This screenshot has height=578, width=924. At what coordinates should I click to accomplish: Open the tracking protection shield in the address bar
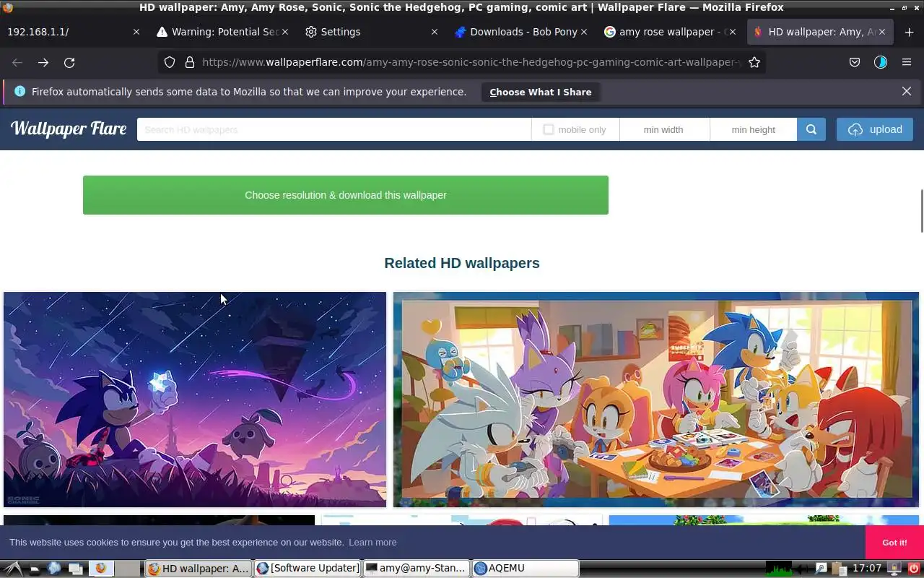(170, 62)
